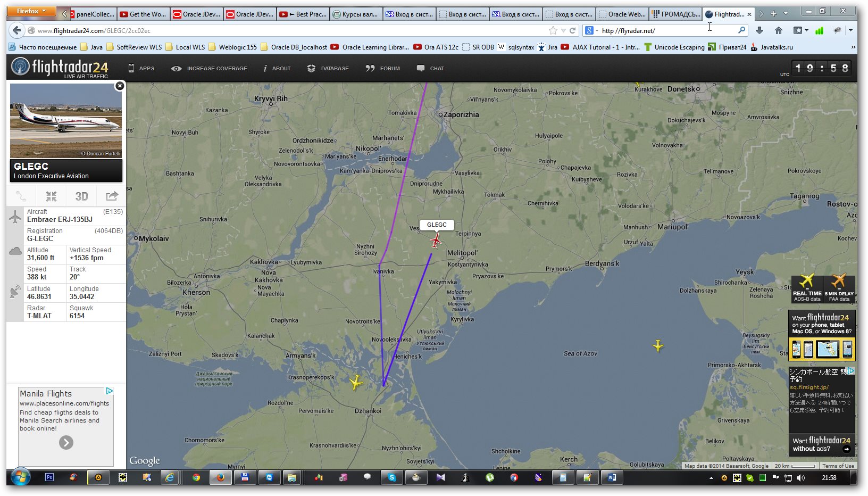Screen dimensions: 868x496
Task: Open the flightradar24 mobile apps promo banner
Action: (x=822, y=336)
